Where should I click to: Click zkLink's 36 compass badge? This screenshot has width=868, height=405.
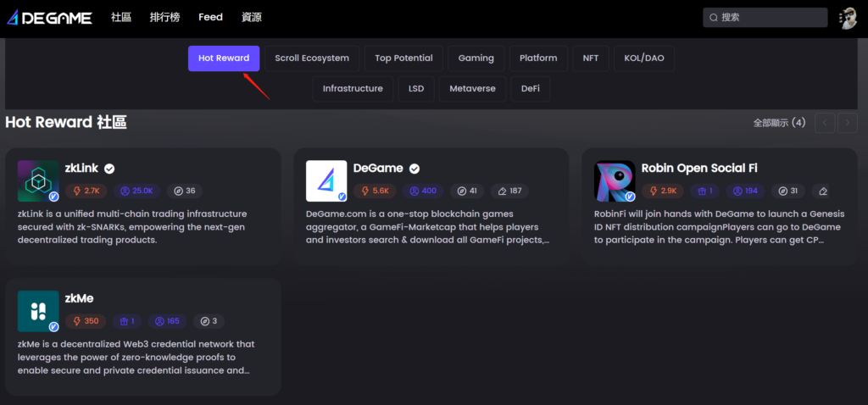[x=185, y=191]
